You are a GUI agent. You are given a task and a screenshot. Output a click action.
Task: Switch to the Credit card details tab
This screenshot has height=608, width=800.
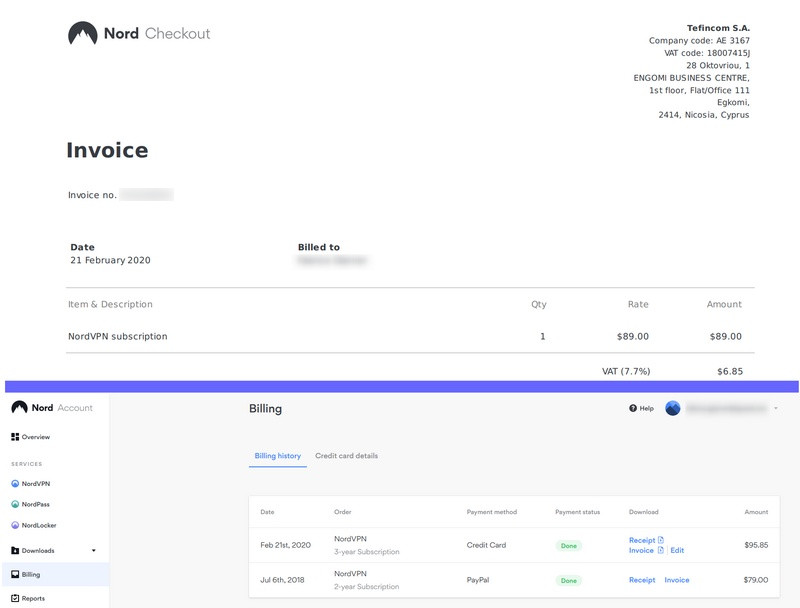pyautogui.click(x=346, y=456)
